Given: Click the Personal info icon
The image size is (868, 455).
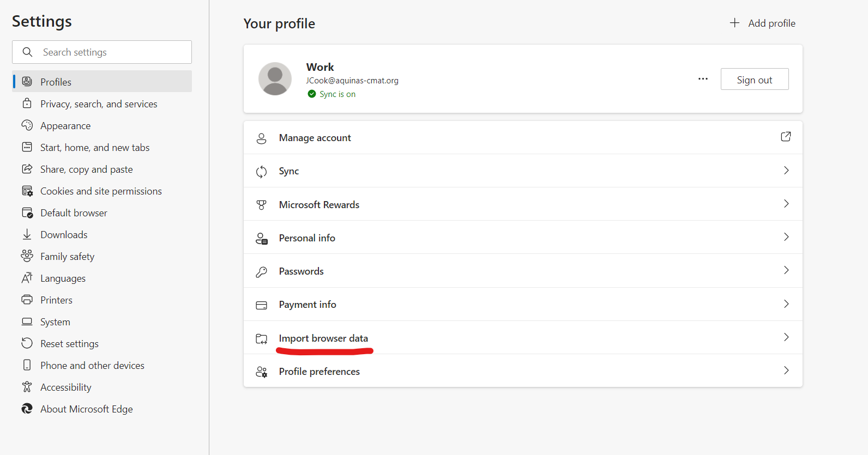Looking at the screenshot, I should [x=262, y=239].
